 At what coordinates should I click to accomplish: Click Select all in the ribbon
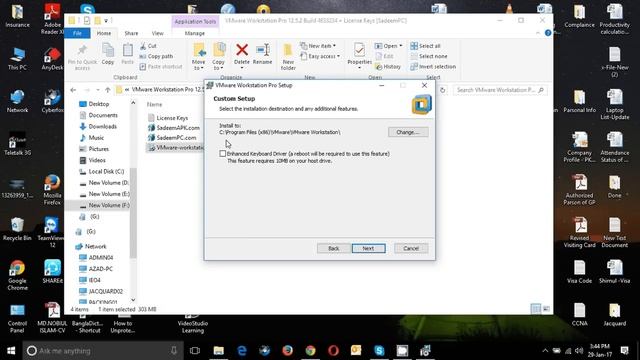click(x=425, y=46)
